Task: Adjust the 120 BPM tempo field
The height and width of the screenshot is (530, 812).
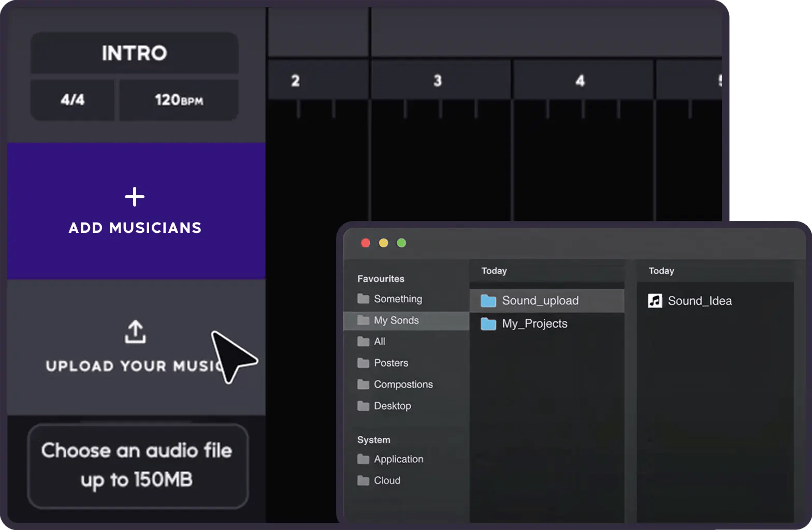Action: (x=179, y=99)
